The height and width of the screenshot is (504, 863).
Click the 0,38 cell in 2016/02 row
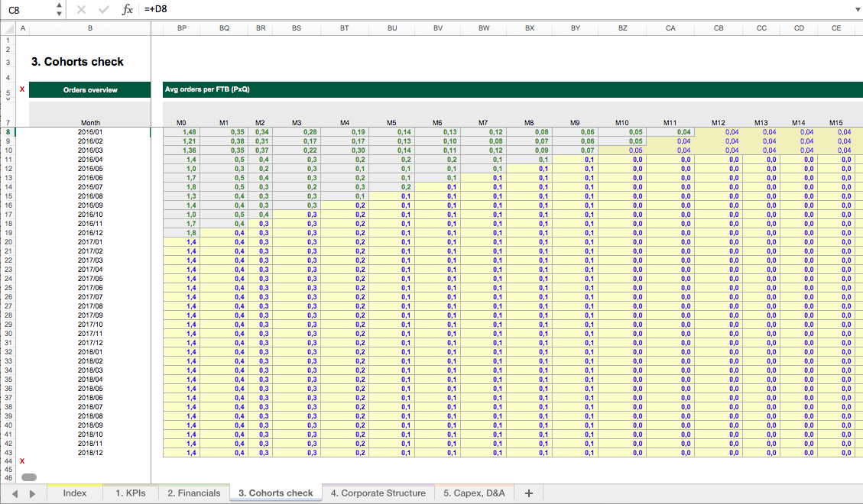point(224,141)
